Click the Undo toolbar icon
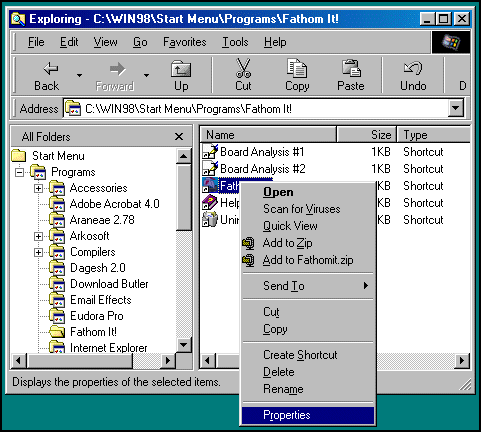Screen dimensions: 481x432 [x=413, y=68]
